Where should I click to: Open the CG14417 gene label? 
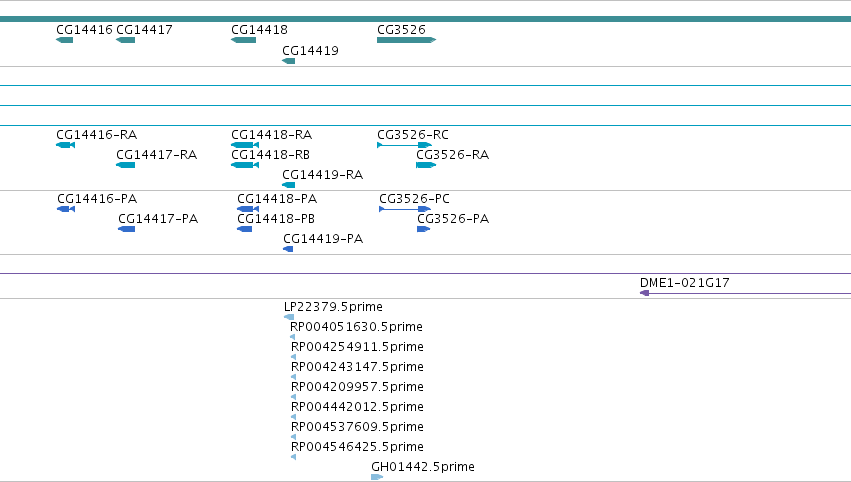tap(144, 30)
